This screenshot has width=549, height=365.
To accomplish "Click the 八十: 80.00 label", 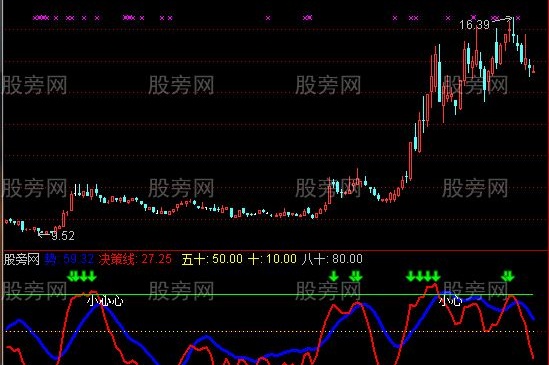I will click(x=332, y=259).
